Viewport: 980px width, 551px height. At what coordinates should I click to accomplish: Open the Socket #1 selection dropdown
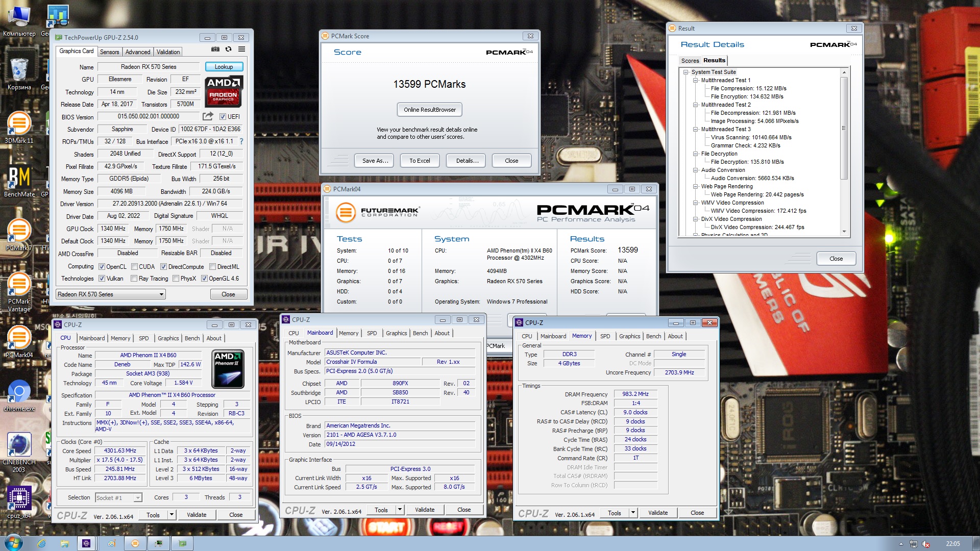click(x=118, y=498)
